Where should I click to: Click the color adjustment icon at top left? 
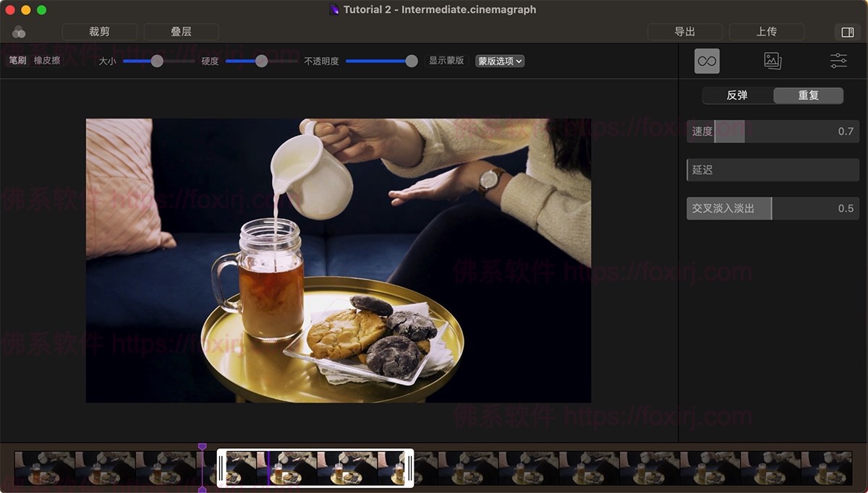(x=19, y=32)
